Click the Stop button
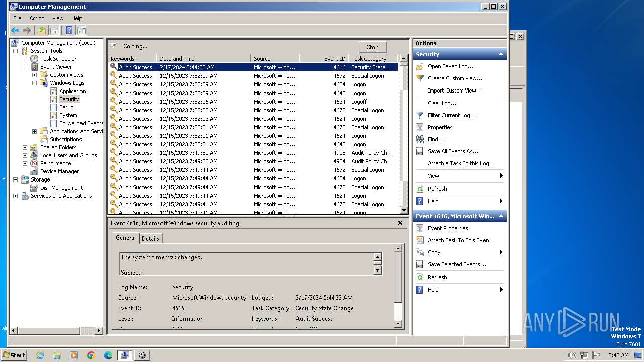The image size is (644, 362). (x=373, y=47)
